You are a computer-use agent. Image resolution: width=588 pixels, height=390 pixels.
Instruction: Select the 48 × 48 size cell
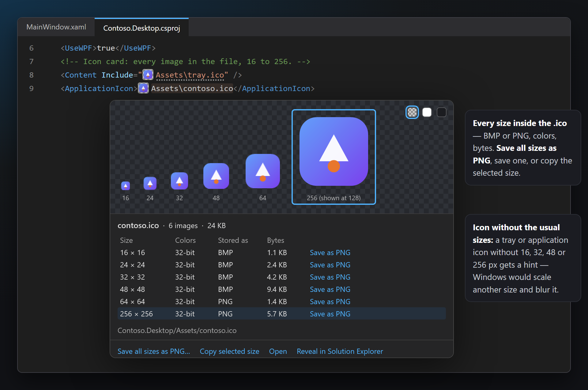click(132, 289)
